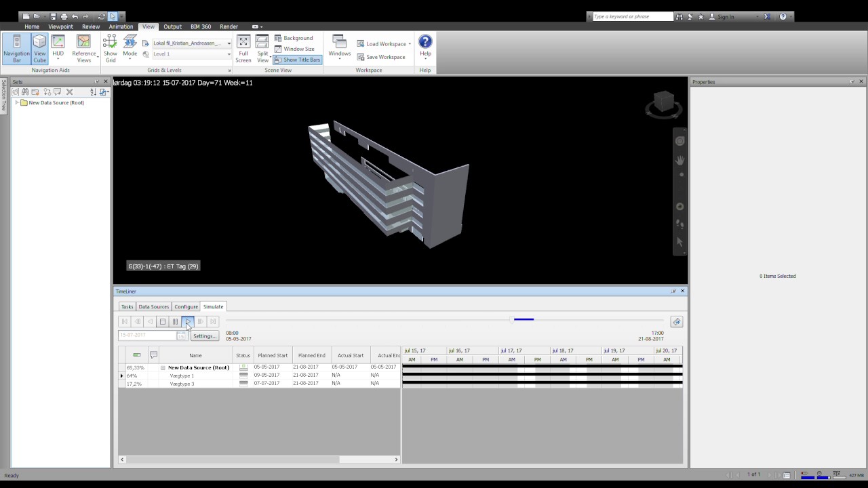Open the Home ribbon tab

tap(32, 26)
